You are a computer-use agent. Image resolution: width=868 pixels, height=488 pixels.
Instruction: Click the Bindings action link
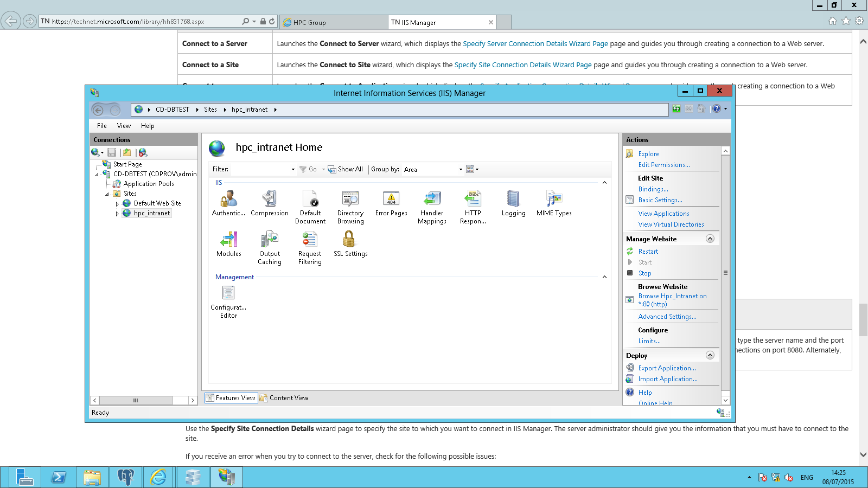pyautogui.click(x=653, y=189)
